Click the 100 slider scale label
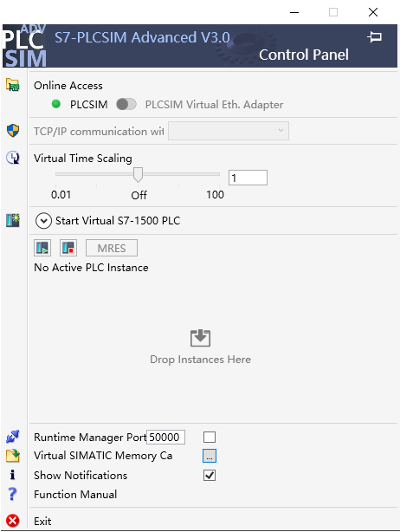 [216, 195]
